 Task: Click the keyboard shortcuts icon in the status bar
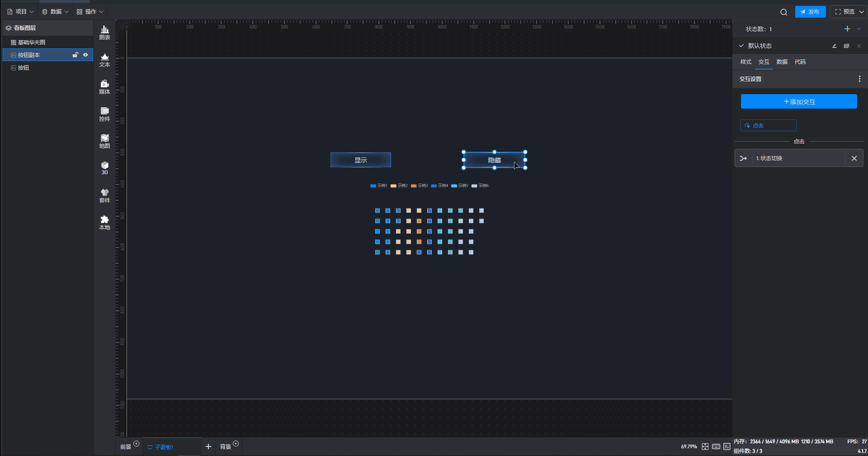point(716,446)
